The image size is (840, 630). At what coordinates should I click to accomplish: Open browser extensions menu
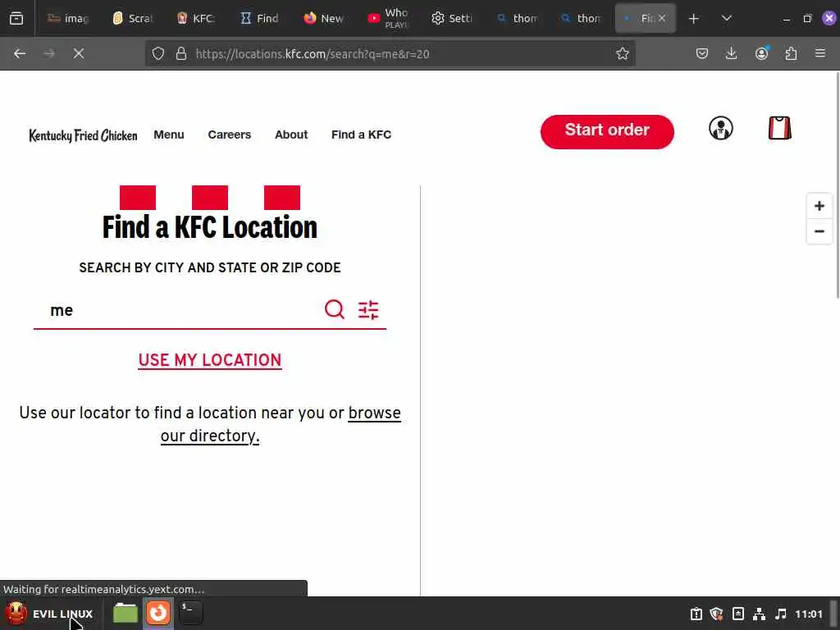click(x=791, y=53)
